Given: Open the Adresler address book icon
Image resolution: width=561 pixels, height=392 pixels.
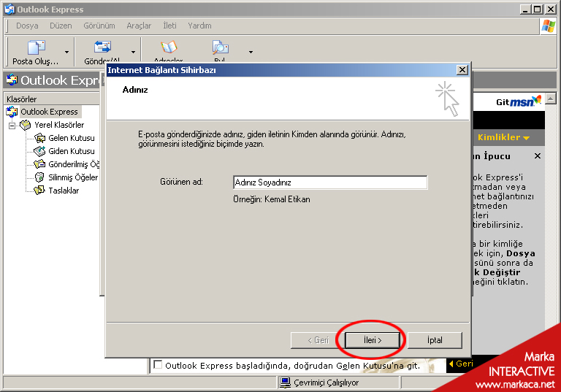Looking at the screenshot, I should (169, 47).
